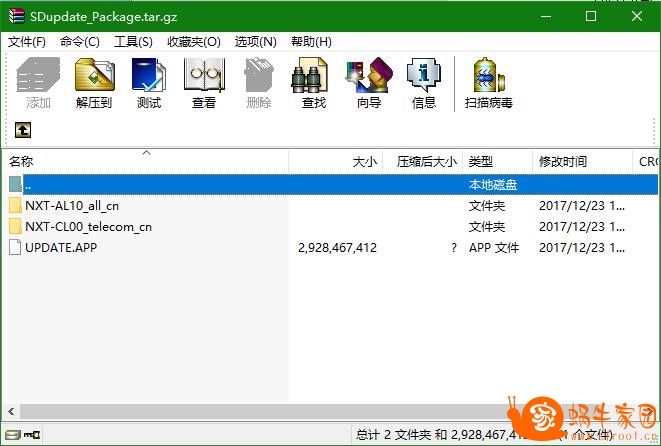
Task: Select the parent directory '..' row
Action: 333,184
